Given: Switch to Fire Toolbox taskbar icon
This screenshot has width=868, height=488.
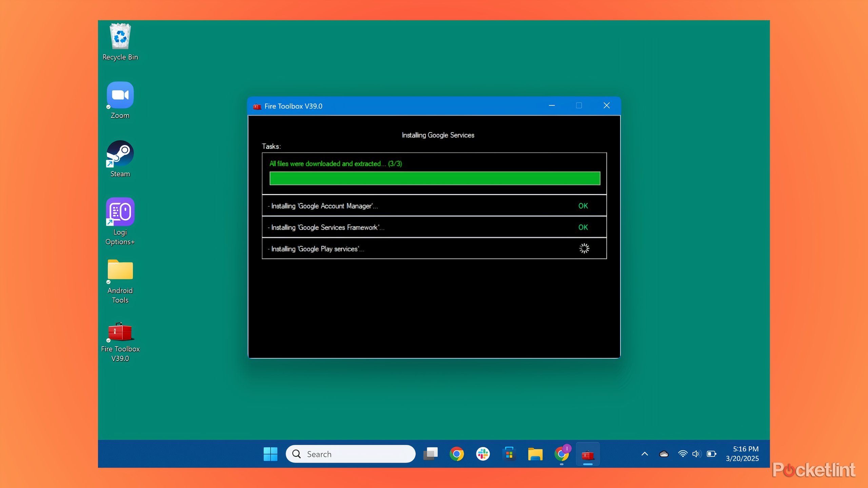Looking at the screenshot, I should click(588, 454).
